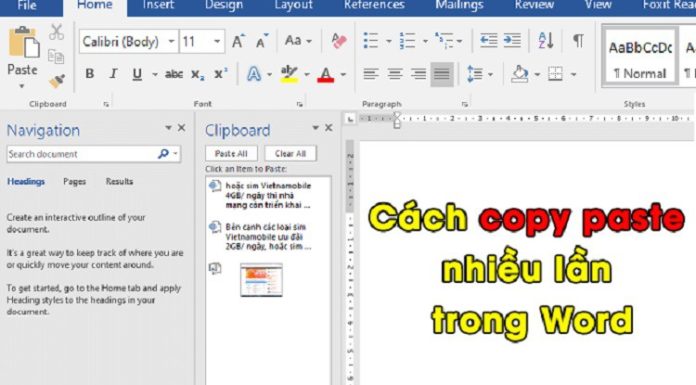Paste the clipboard image thumbnail
Image resolution: width=696 pixels, height=385 pixels.
[261, 280]
